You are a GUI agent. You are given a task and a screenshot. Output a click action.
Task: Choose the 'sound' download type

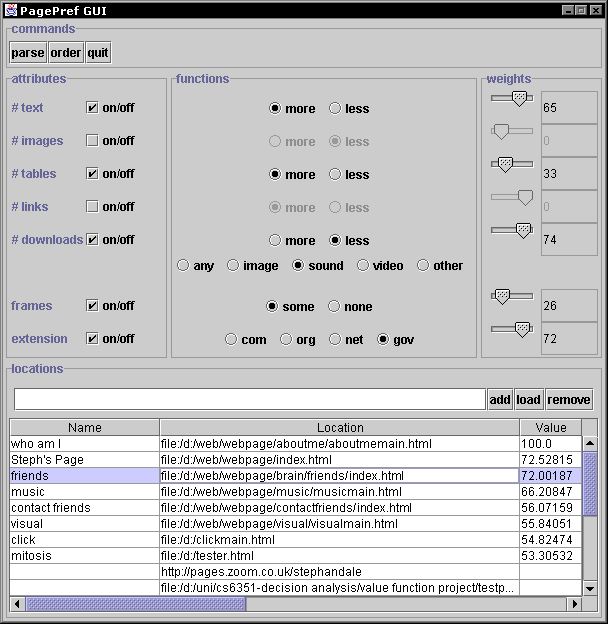298,265
